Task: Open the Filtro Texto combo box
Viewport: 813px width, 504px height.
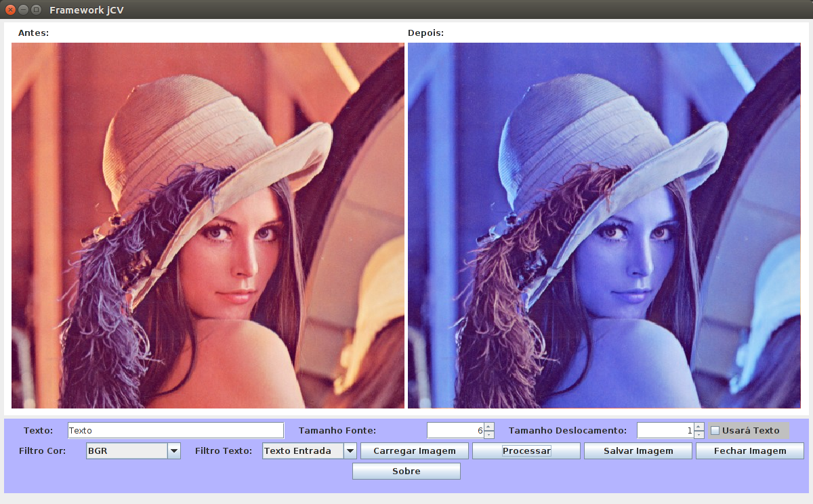Action: 310,450
